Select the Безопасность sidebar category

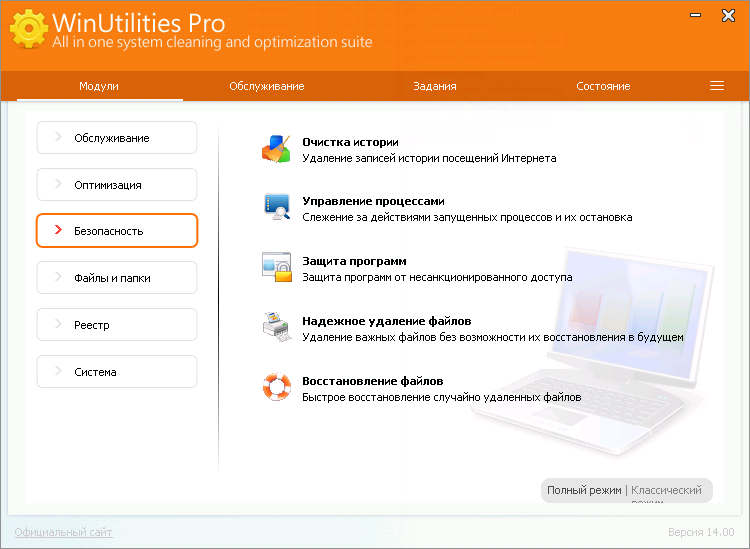coord(117,231)
